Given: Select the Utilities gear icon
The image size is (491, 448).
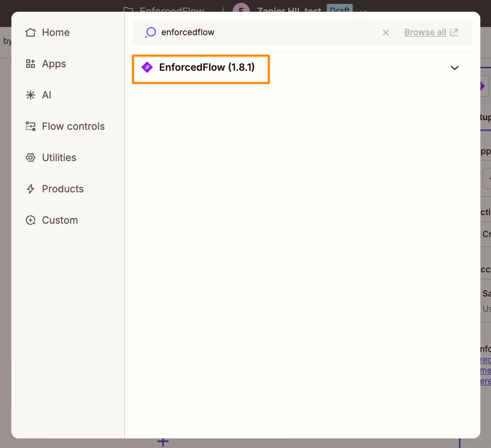Looking at the screenshot, I should pos(31,158).
